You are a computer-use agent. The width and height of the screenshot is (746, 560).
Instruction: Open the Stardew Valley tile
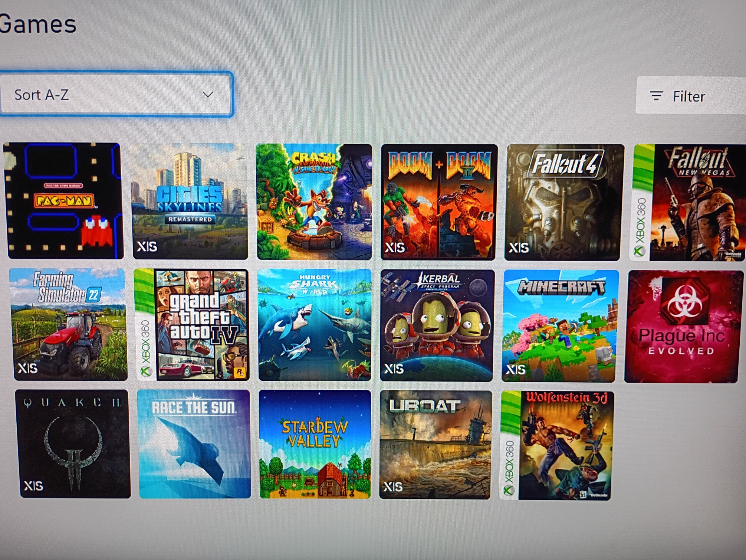[x=315, y=444]
